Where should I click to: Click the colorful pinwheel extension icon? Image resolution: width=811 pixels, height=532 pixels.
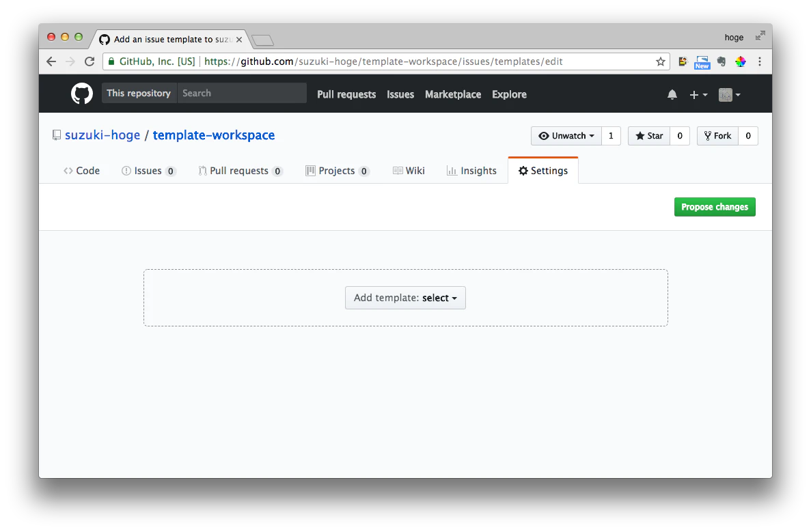point(741,61)
